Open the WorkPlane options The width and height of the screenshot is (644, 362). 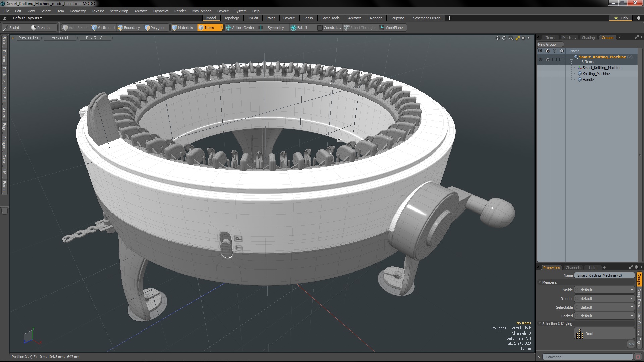tap(392, 28)
